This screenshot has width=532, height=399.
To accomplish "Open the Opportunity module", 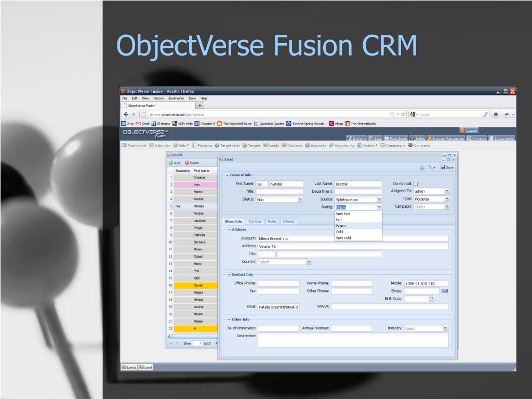I will coord(342,145).
